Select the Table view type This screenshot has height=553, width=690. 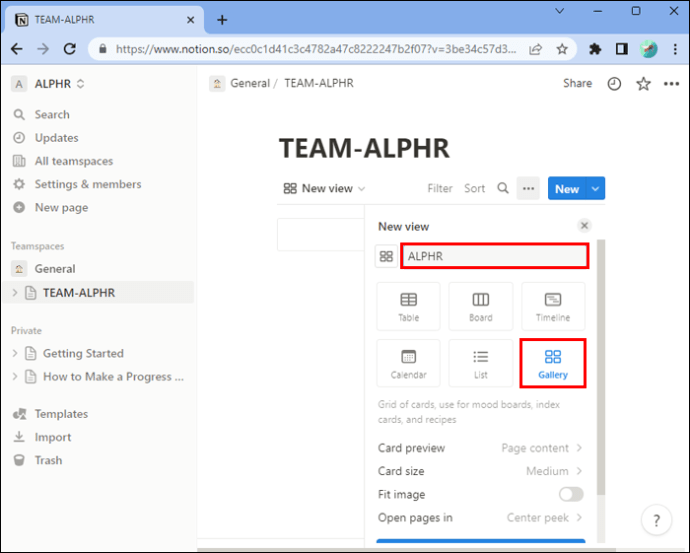408,307
